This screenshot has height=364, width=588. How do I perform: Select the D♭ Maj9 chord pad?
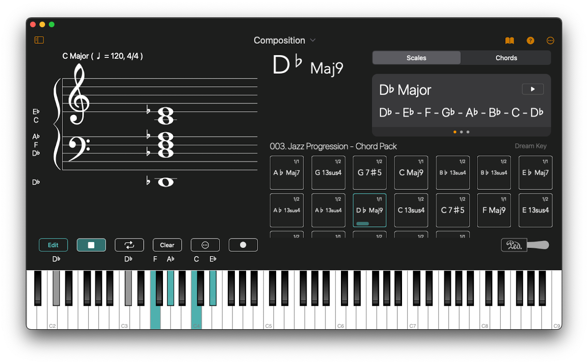click(370, 210)
